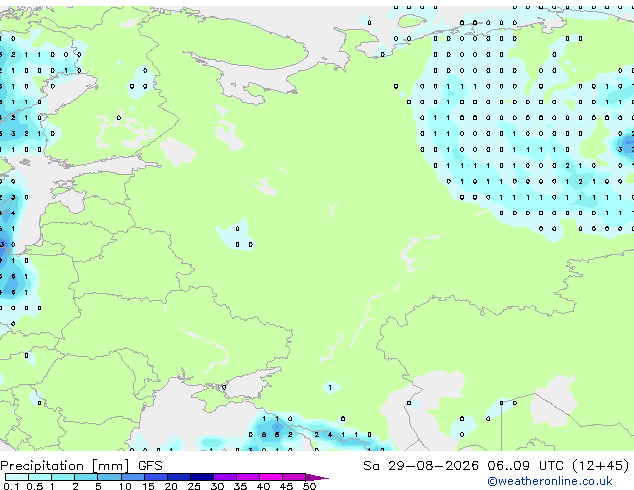Select the 5–10 mm legend color swatch
This screenshot has height=490, width=634.
pos(109,477)
